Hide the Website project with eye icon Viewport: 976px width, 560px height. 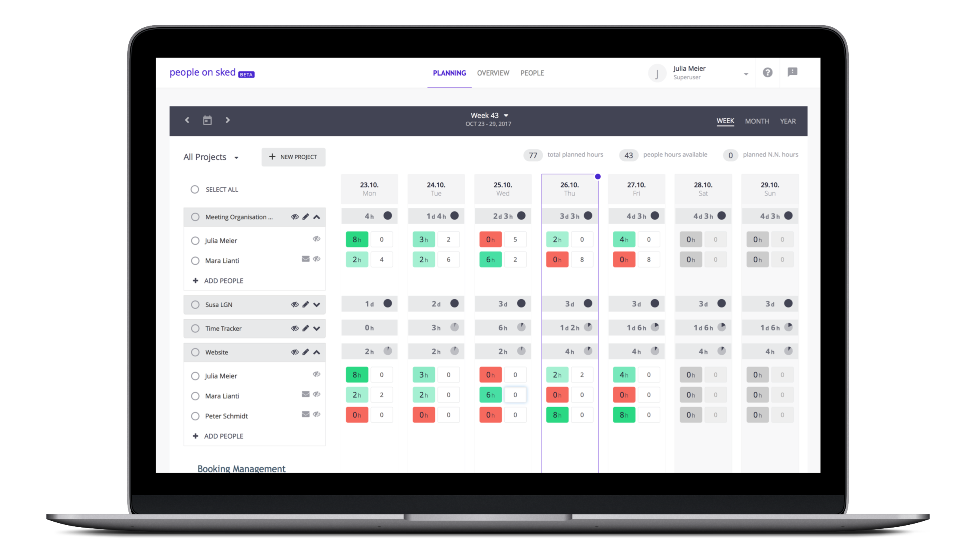pos(295,352)
